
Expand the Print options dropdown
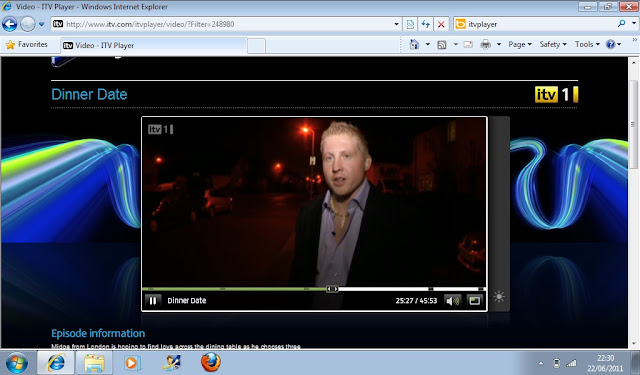pos(499,44)
